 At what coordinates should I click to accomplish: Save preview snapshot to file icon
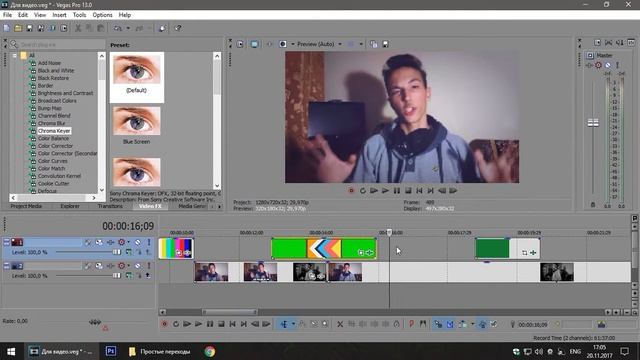pyautogui.click(x=385, y=44)
